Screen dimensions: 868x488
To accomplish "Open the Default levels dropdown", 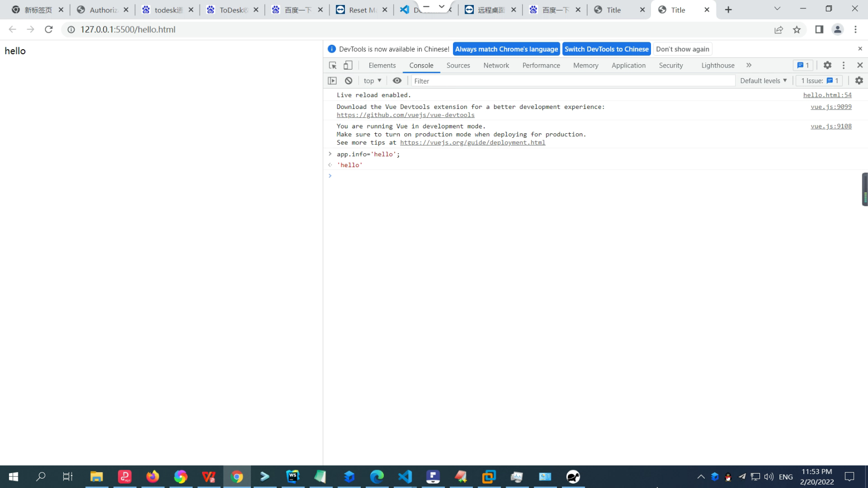I will (x=762, y=81).
